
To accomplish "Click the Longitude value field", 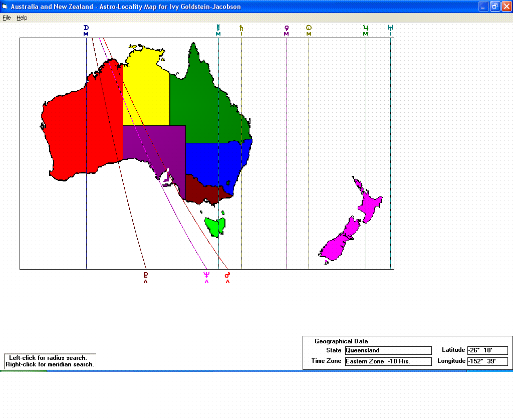I will pos(487,361).
